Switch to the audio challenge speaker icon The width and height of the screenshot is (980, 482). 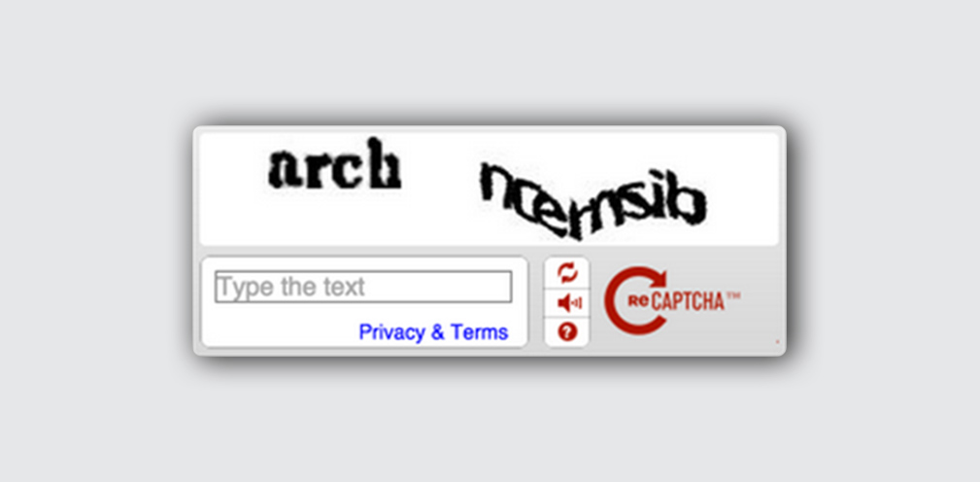tap(567, 304)
